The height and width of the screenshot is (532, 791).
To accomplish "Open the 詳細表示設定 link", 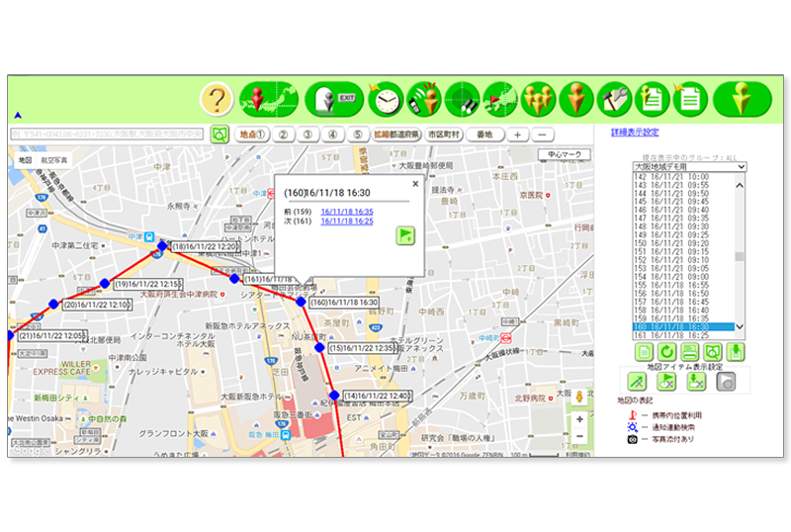I will [x=635, y=133].
